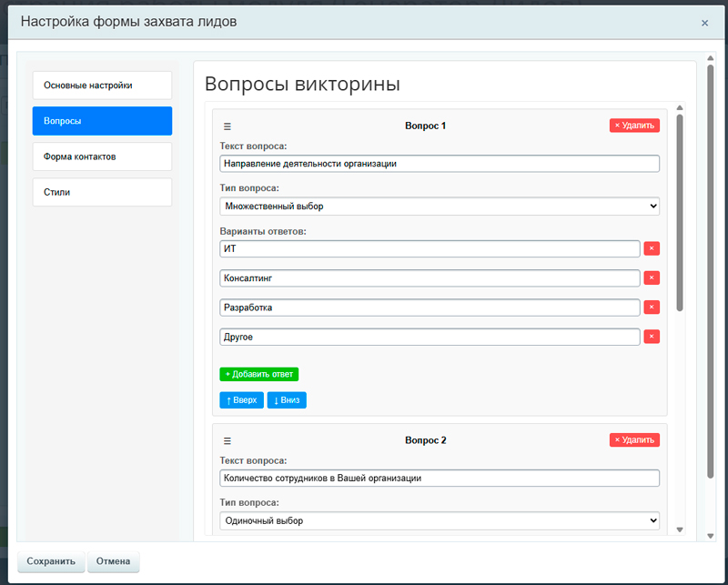
Task: Click drag handle icon for Вопрос 2
Action: coord(227,440)
